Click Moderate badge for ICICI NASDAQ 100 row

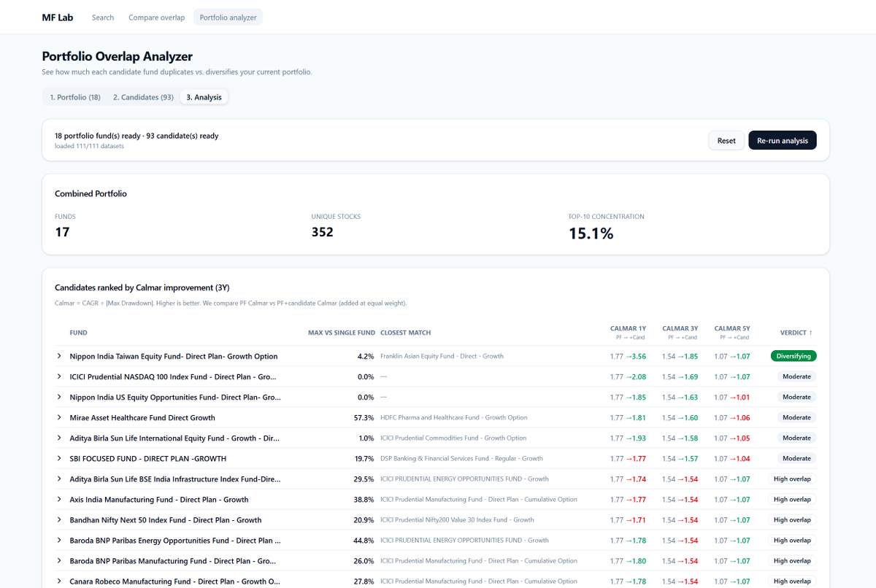(796, 376)
